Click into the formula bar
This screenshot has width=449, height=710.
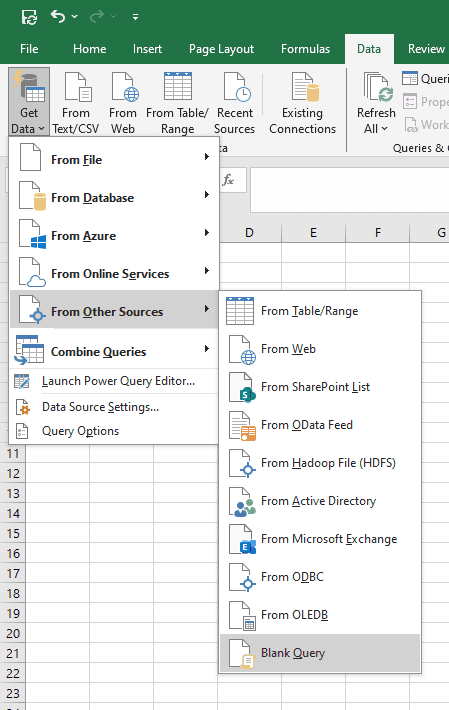click(x=349, y=190)
